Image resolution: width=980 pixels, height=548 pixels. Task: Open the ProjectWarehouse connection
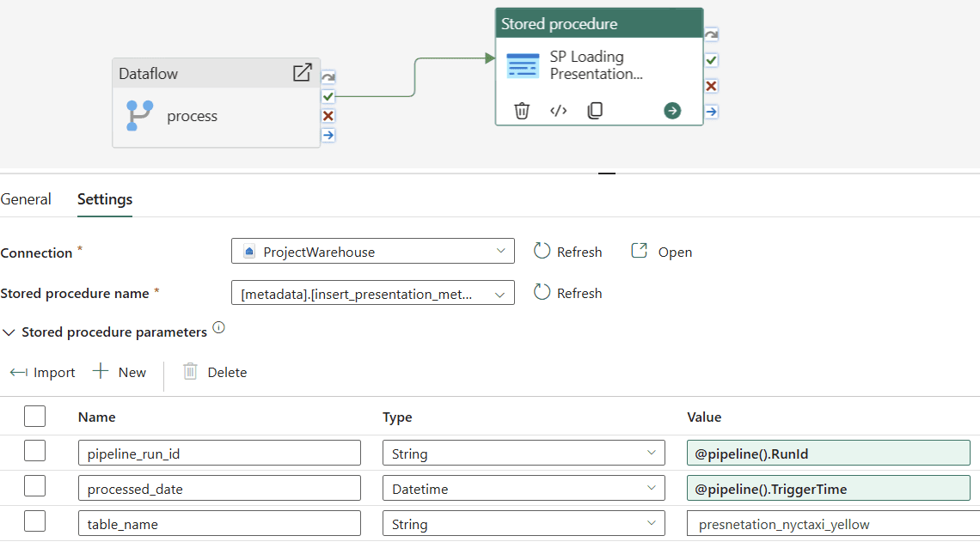pos(662,252)
